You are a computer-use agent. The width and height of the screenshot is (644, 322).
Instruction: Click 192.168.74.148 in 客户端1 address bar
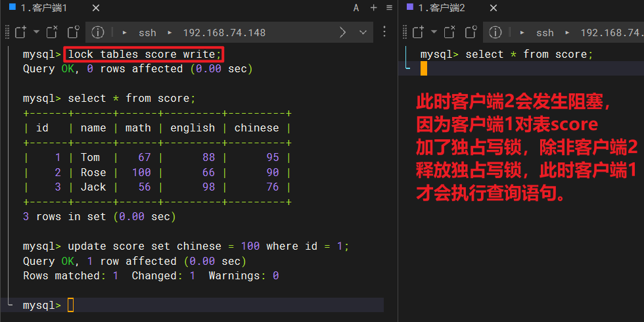(x=224, y=33)
